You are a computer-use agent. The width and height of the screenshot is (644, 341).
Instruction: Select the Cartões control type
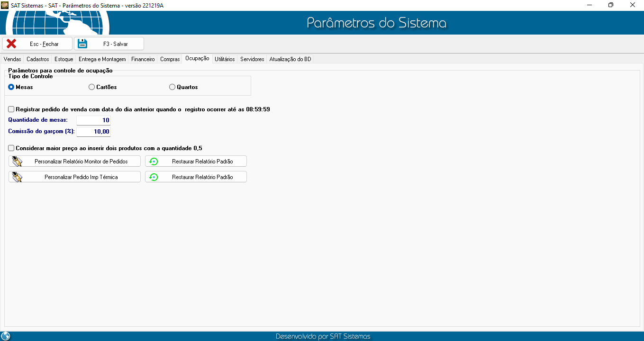92,87
